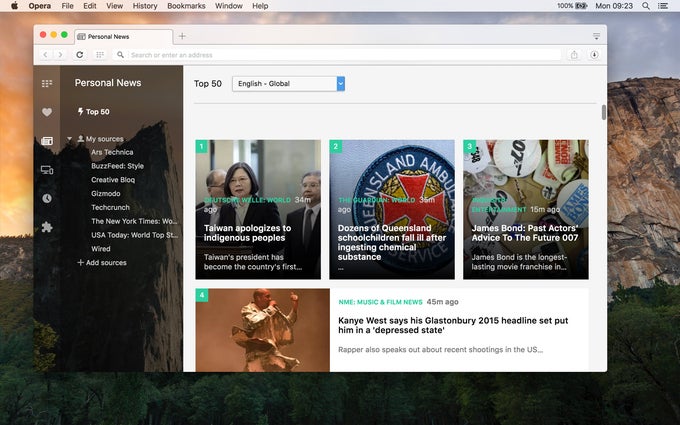The width and height of the screenshot is (680, 425).
Task: Click the address bar search field
Action: point(340,54)
